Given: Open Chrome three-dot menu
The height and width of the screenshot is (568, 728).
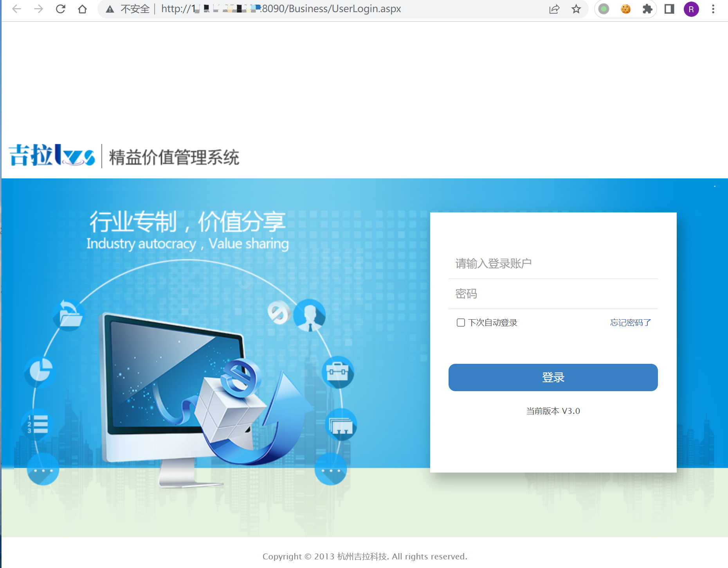Looking at the screenshot, I should tap(713, 9).
